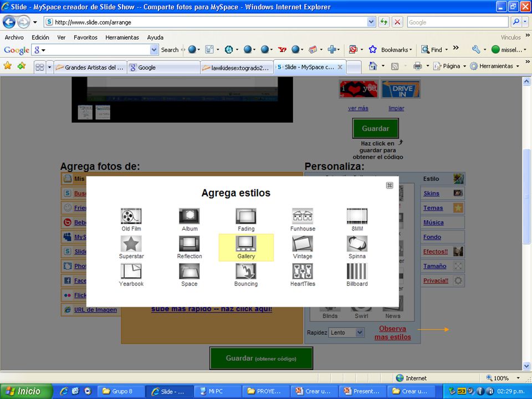Click the green Guardar button at top
The width and height of the screenshot is (532, 399).
coord(375,128)
